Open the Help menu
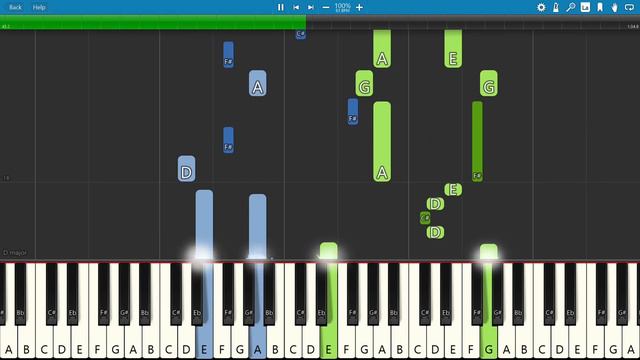 [x=39, y=7]
